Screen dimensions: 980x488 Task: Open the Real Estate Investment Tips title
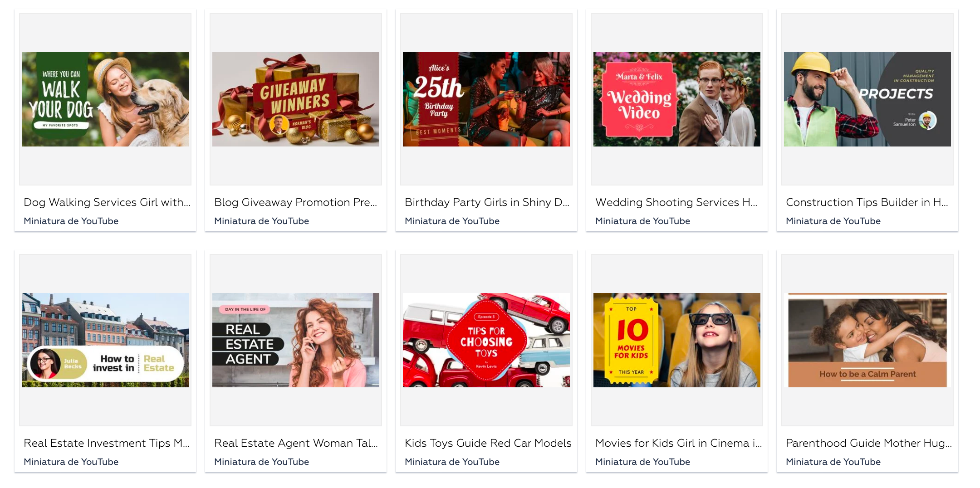[x=107, y=443]
